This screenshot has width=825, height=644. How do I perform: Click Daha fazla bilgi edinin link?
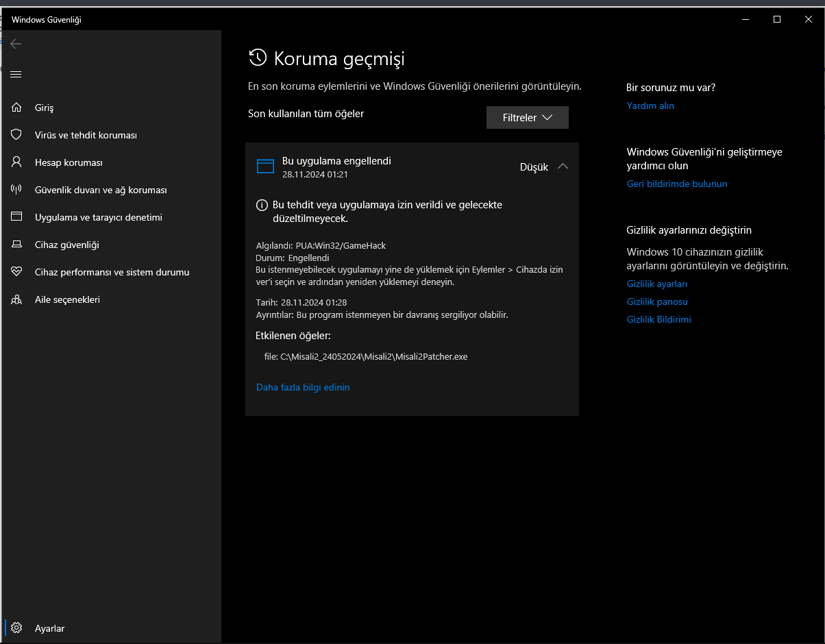[x=303, y=387]
